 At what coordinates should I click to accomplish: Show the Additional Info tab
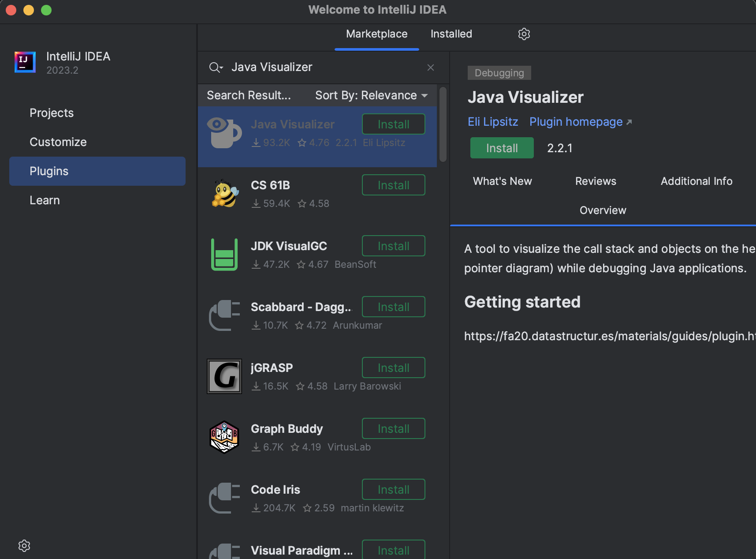pyautogui.click(x=696, y=181)
